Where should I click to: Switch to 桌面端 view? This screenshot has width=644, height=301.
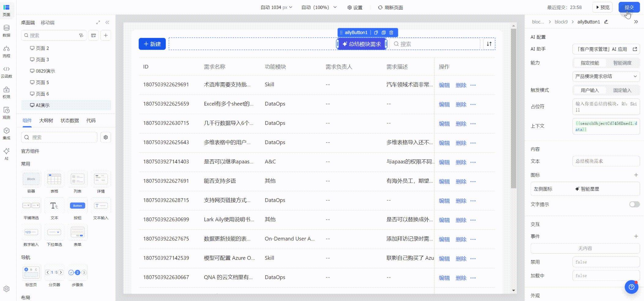pos(28,23)
